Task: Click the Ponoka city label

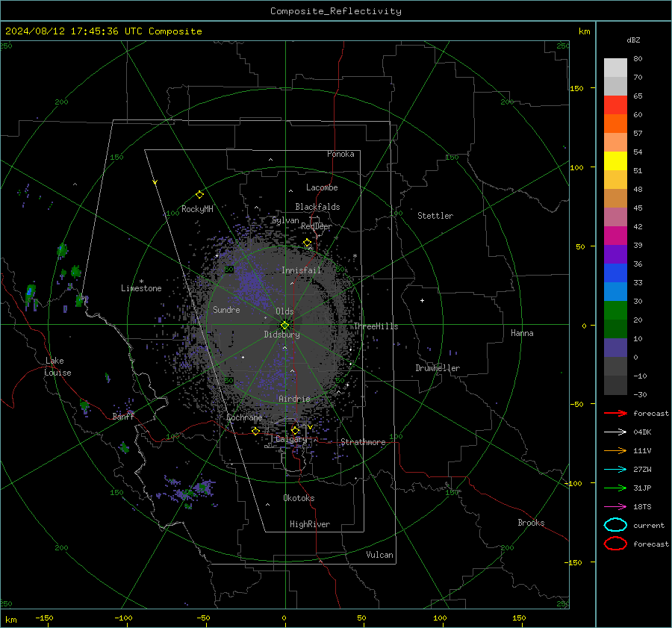Action: point(340,154)
